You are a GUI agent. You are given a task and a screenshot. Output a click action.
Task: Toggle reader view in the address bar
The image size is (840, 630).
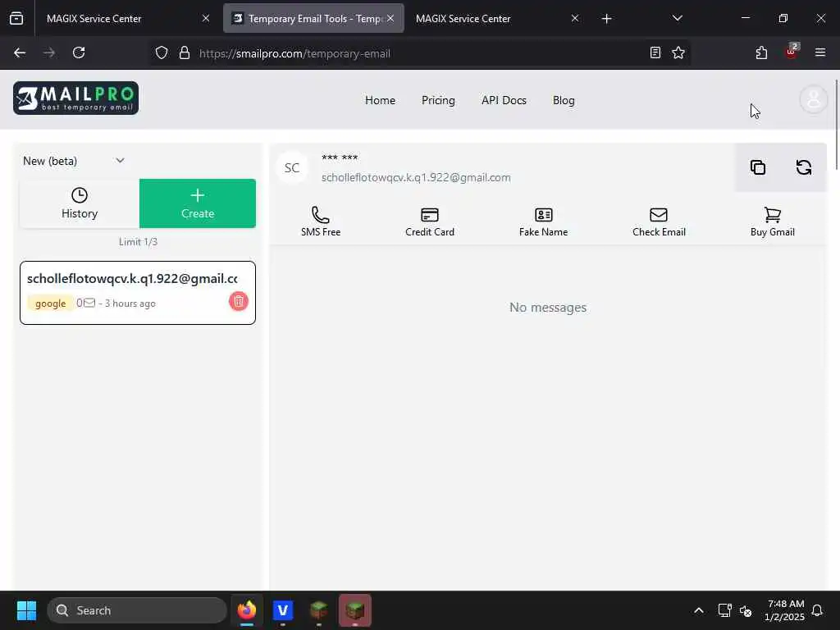pyautogui.click(x=655, y=52)
